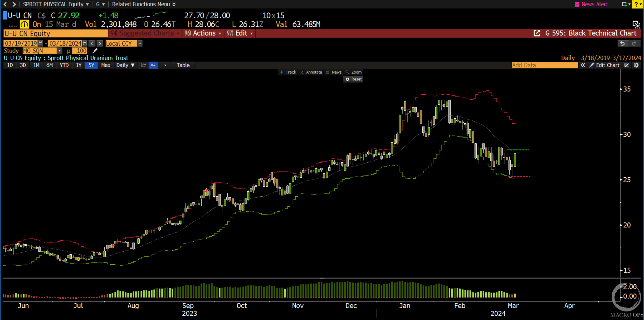The width and height of the screenshot is (644, 320).
Task: Click the yellow help question mark
Action: [x=637, y=4]
